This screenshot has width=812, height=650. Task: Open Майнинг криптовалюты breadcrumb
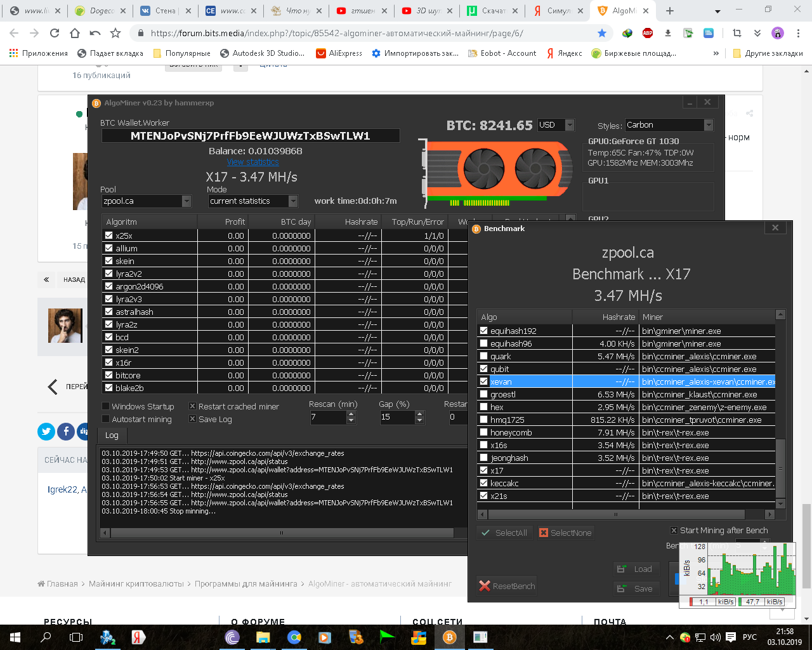tap(136, 583)
